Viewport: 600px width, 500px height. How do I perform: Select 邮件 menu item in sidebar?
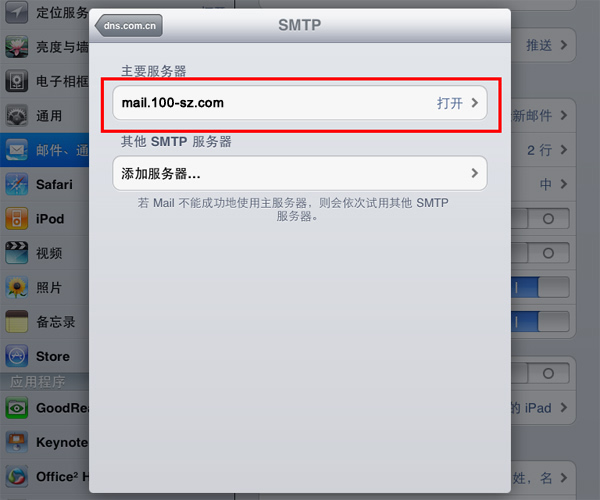[x=44, y=150]
